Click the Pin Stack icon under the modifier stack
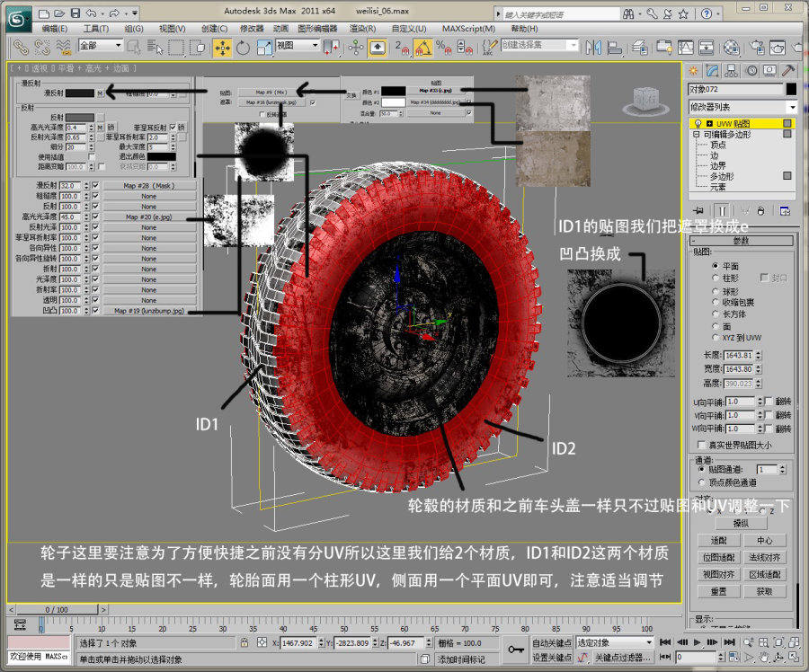 click(698, 211)
